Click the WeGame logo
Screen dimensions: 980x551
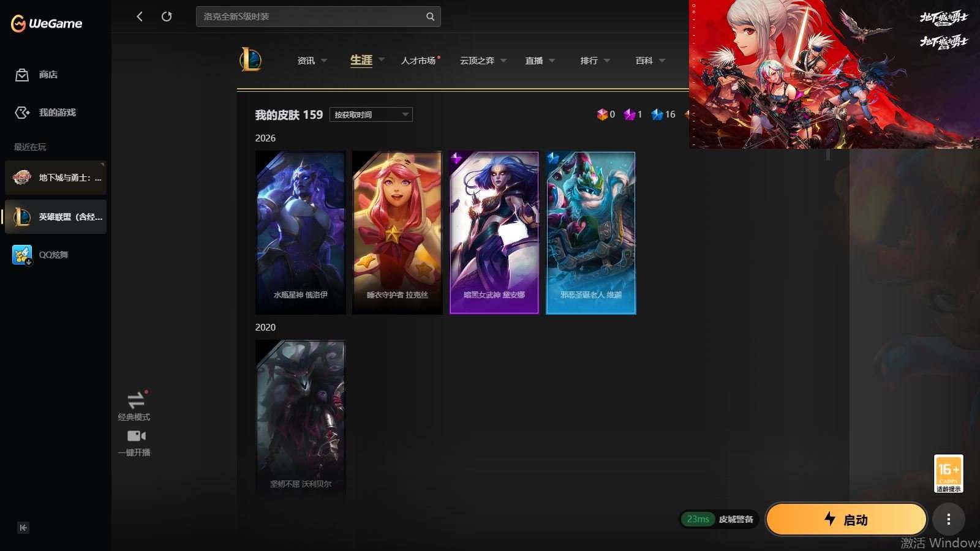47,23
